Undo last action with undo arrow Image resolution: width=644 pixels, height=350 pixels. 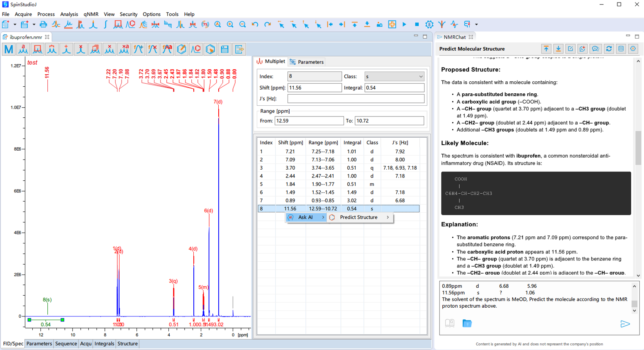click(255, 24)
